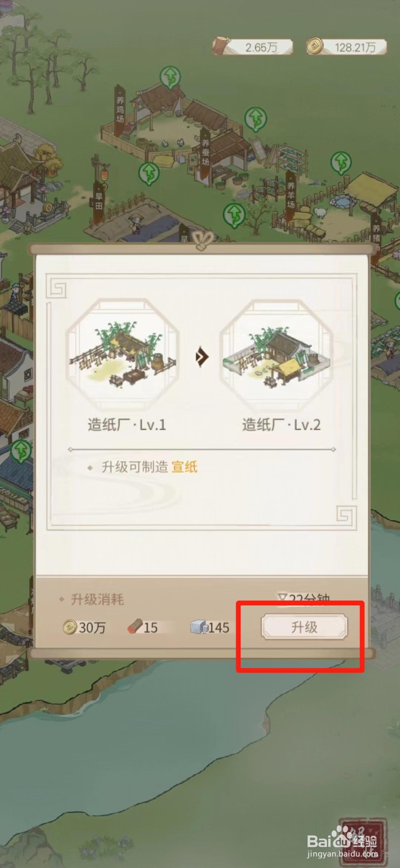Tap the 30万 coin cost
The width and height of the screenshot is (400, 868).
click(x=85, y=628)
